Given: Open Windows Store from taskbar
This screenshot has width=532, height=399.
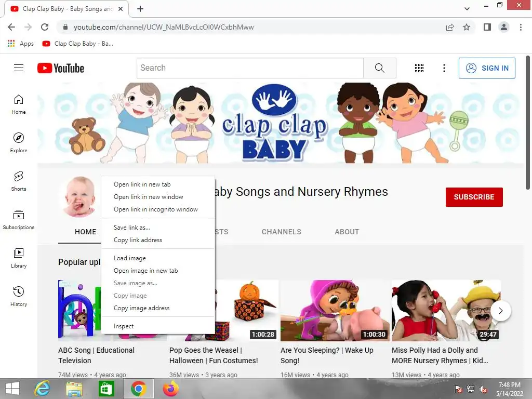Looking at the screenshot, I should tap(106, 389).
